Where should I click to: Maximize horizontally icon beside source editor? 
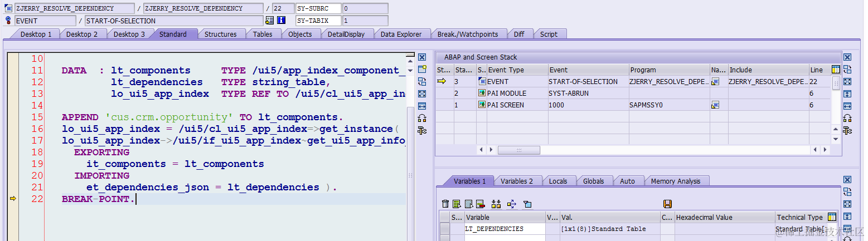(422, 106)
